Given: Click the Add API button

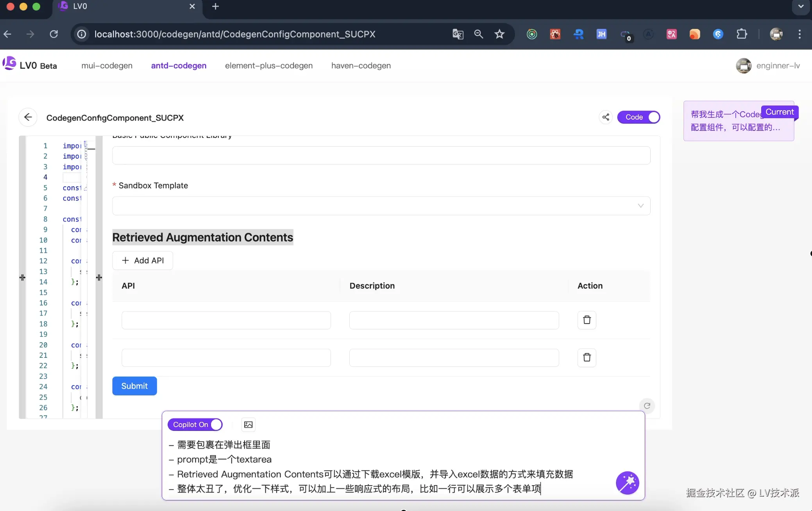Looking at the screenshot, I should click(143, 261).
